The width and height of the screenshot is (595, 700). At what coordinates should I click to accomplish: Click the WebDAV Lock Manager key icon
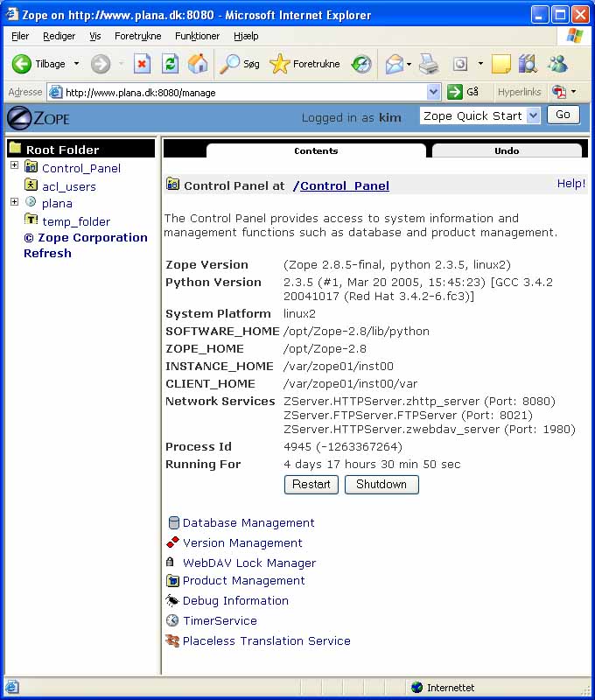pos(173,563)
